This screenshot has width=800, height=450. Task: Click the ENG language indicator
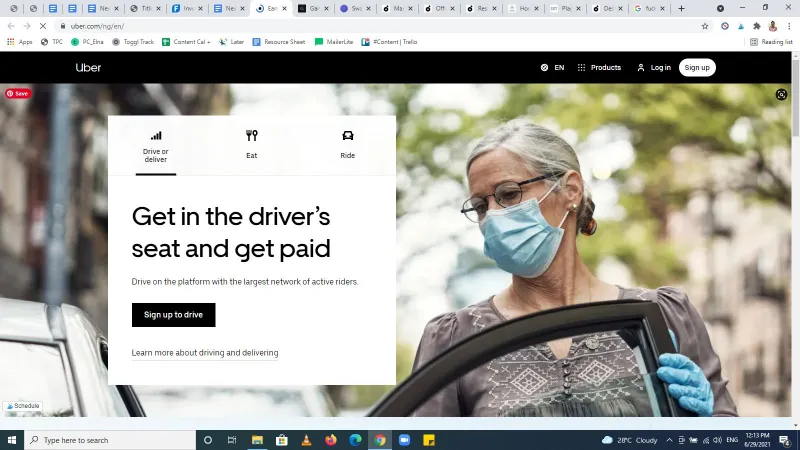[x=732, y=440]
